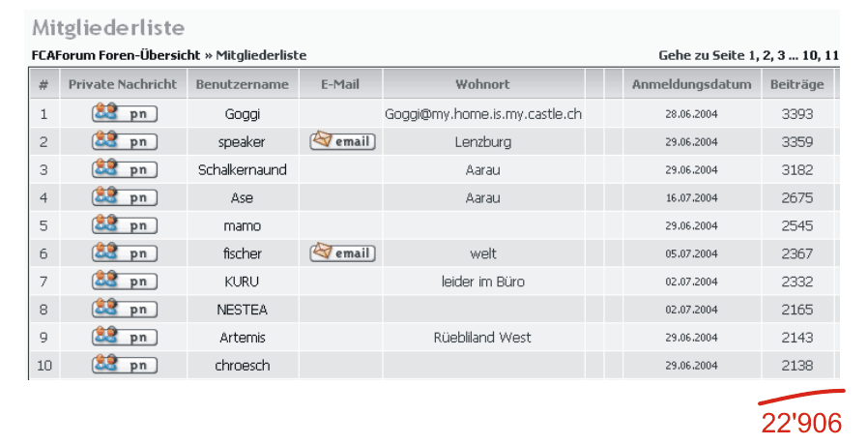Open pn for user Artemis
868x445 pixels.
(x=125, y=337)
